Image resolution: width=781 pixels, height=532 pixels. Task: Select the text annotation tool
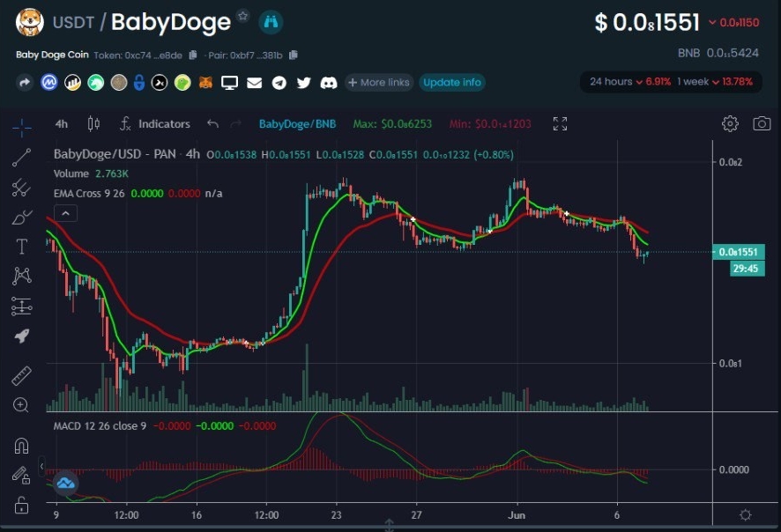(21, 247)
